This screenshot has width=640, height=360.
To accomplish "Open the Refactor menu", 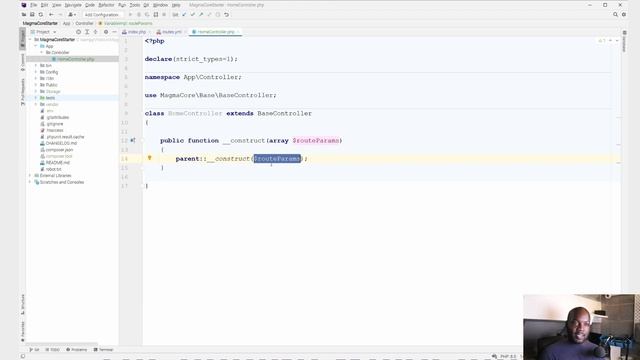I will (106, 5).
